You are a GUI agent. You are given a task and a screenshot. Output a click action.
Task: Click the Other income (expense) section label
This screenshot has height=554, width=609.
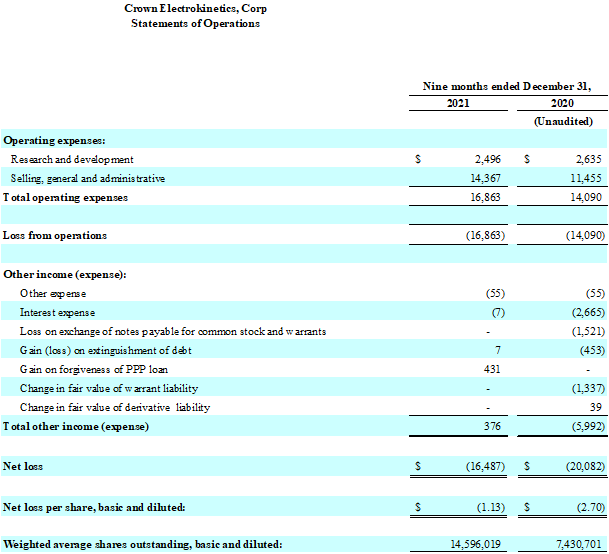(65, 273)
